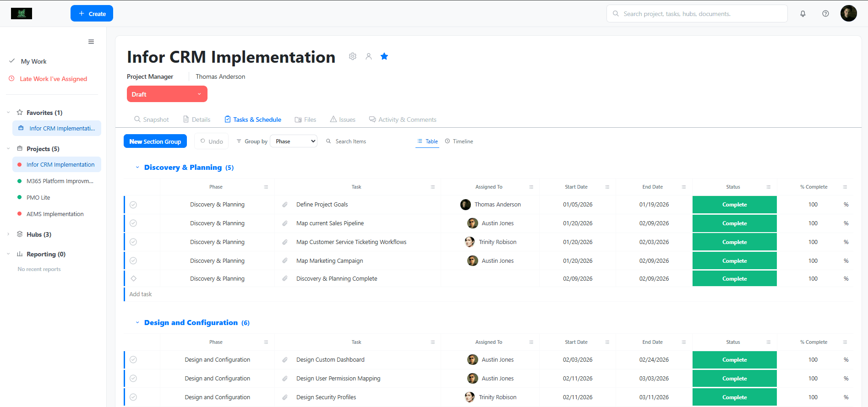This screenshot has width=868, height=407.
Task: Open Start Date column menu in Discovery table
Action: click(607, 187)
